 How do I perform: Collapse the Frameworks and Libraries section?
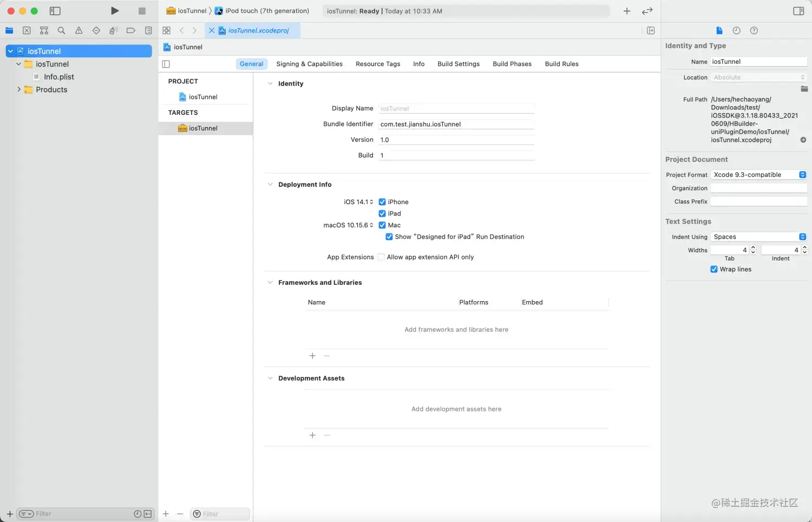270,283
